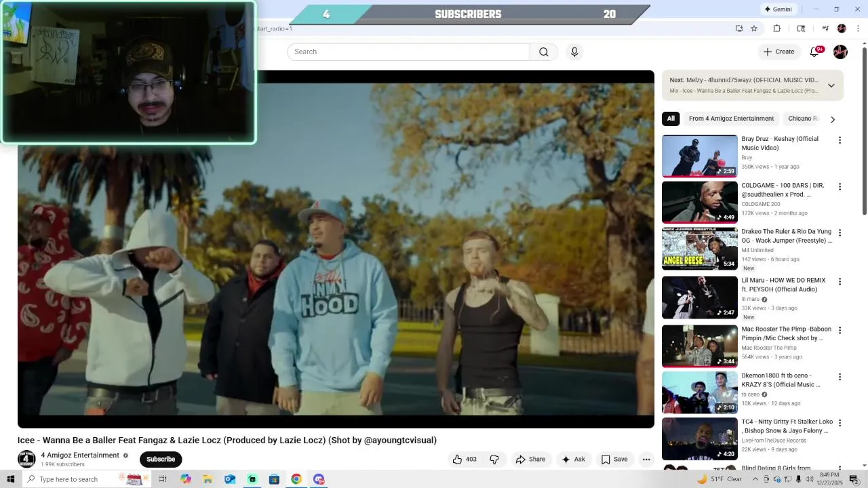Open TC4 - Nitty Gritty thumbnail
Image resolution: width=868 pixels, height=488 pixels.
click(699, 439)
